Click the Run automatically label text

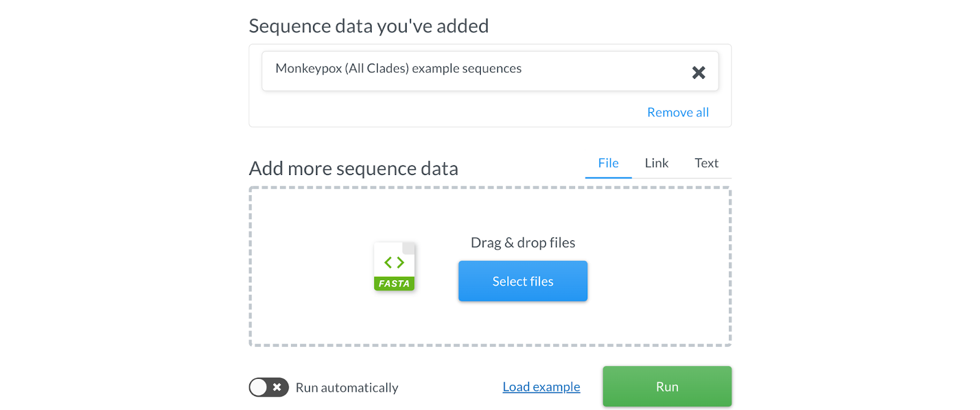(347, 387)
